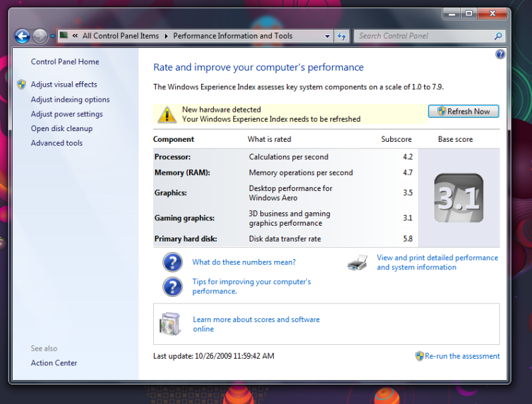Select the Primary hard disk: row label

pyautogui.click(x=186, y=239)
